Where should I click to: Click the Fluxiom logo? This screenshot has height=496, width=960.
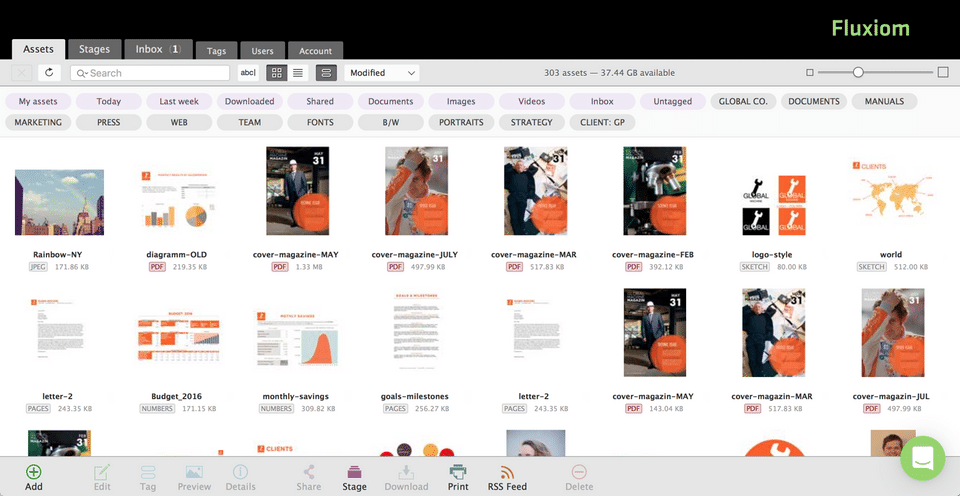click(x=870, y=28)
